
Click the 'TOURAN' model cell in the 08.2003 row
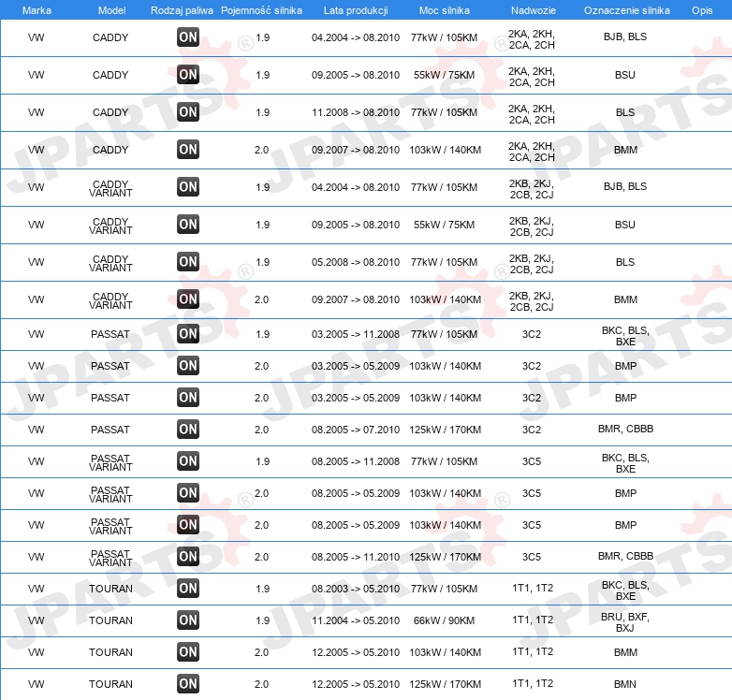[x=110, y=589]
